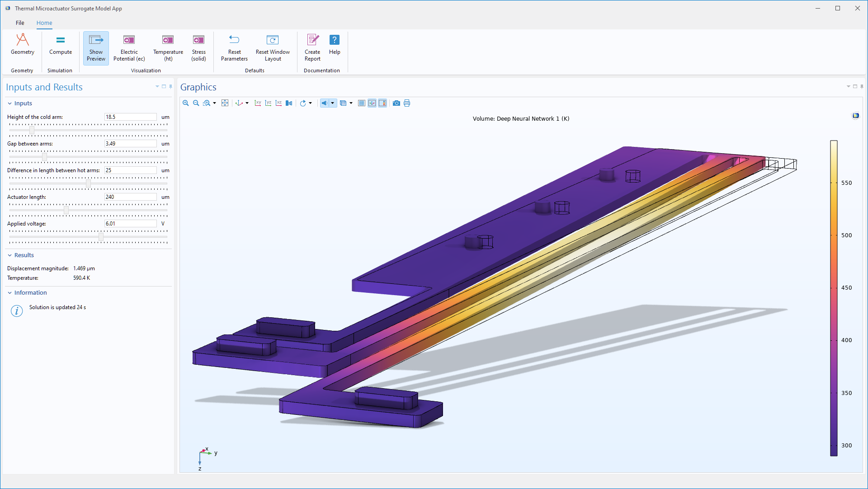This screenshot has width=868, height=489.
Task: Click the Stress (solid) plot button
Action: pyautogui.click(x=198, y=47)
